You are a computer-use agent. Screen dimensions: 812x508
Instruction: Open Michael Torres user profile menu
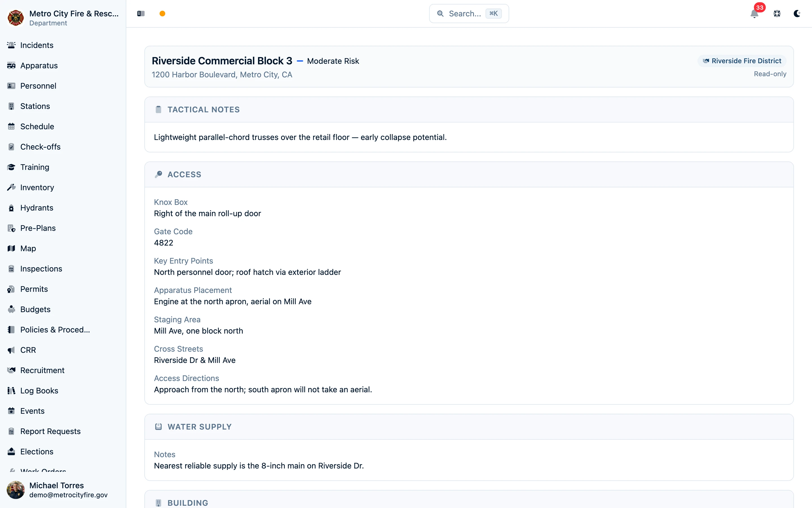point(63,490)
